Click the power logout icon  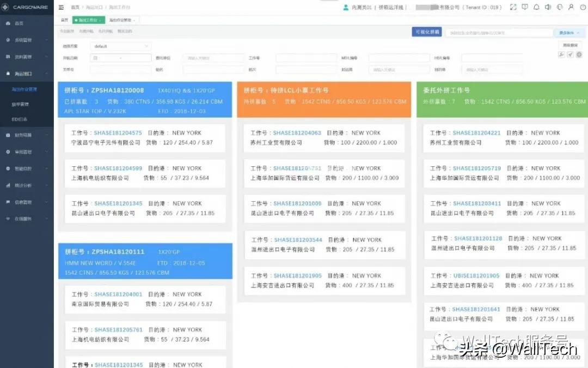pyautogui.click(x=583, y=7)
